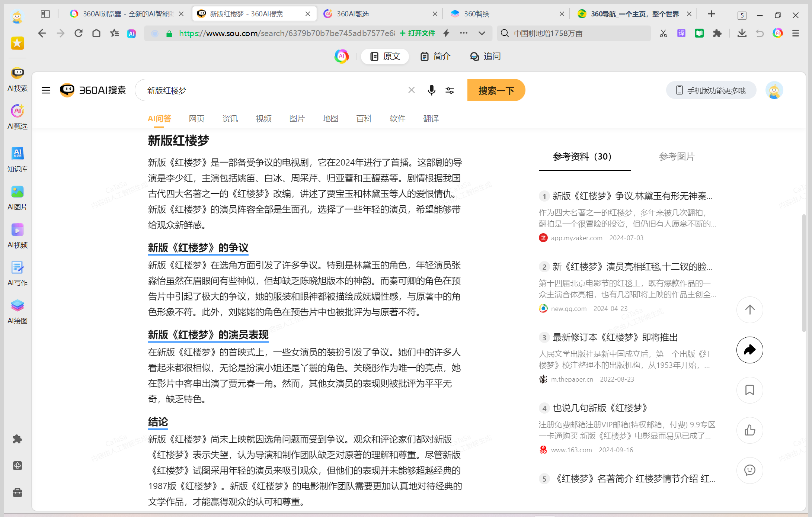Jump back to top with the up arrow
Image resolution: width=812 pixels, height=517 pixels.
750,310
